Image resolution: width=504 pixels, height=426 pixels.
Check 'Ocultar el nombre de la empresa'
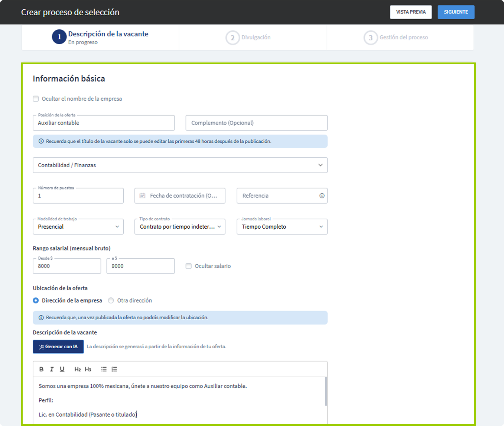(x=36, y=99)
